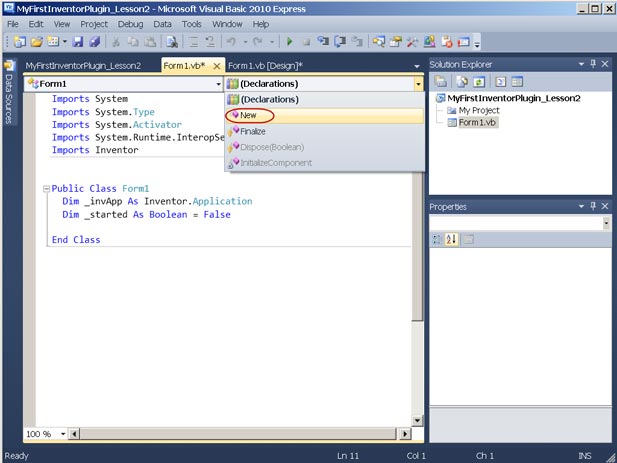The height and width of the screenshot is (463, 617).
Task: Toggle Alphabetical sorting in Properties panel
Action: [451, 239]
